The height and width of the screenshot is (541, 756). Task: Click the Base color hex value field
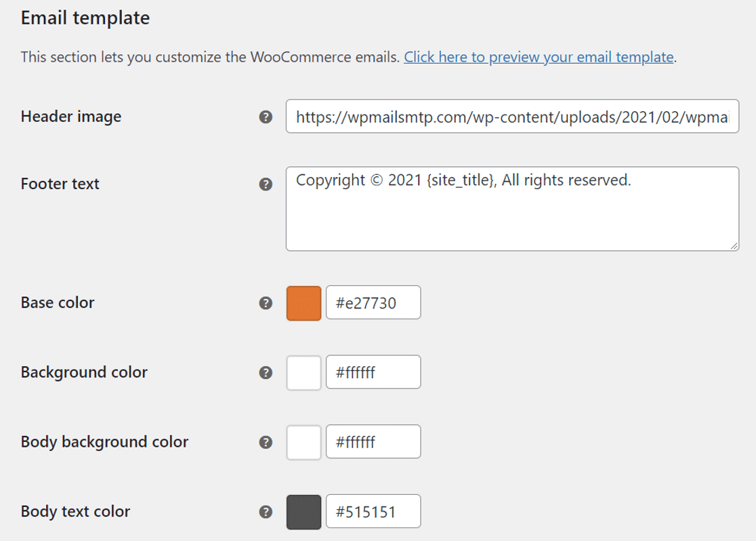point(373,302)
